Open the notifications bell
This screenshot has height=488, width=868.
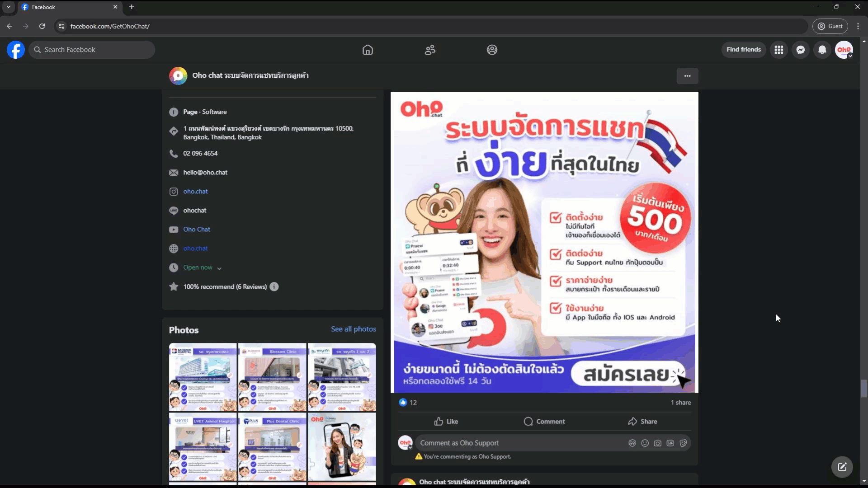coord(822,50)
